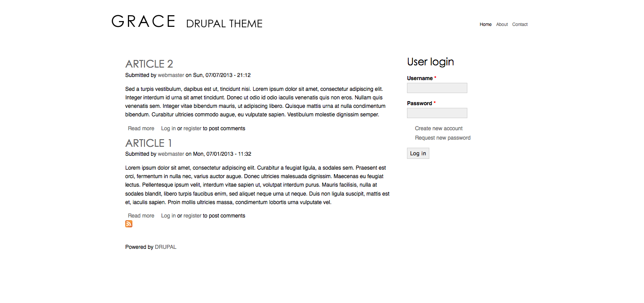This screenshot has width=644, height=303.
Task: Click the GRACE site logo
Action: 143,21
